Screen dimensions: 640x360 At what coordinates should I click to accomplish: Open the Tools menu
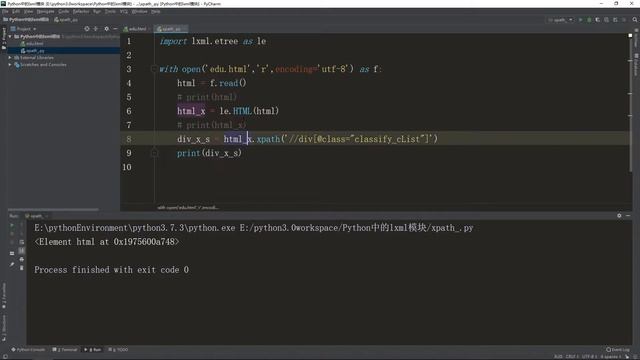[110, 11]
